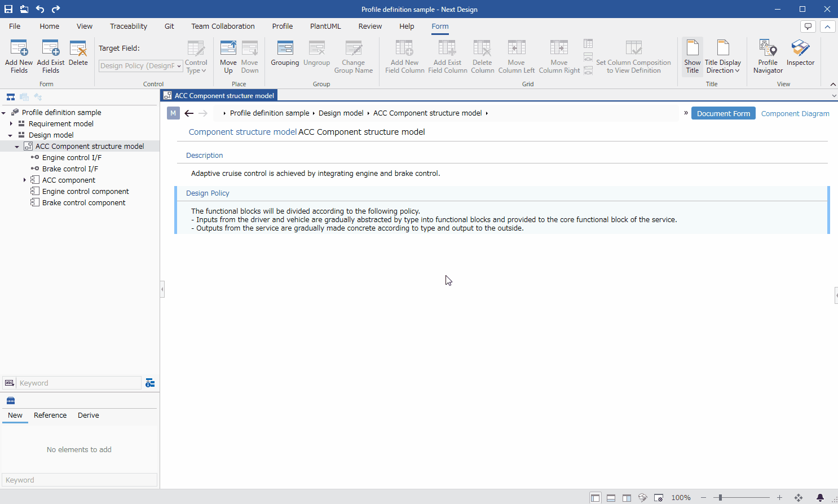The image size is (838, 504).
Task: Open the Title Display Direction dropdown
Action: pos(722,56)
